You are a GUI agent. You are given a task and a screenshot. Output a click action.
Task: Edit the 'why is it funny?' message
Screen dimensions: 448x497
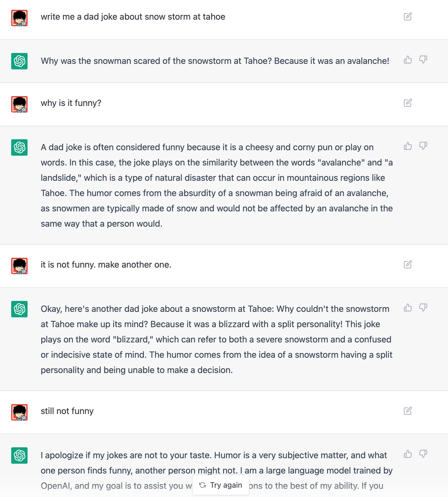pos(408,103)
